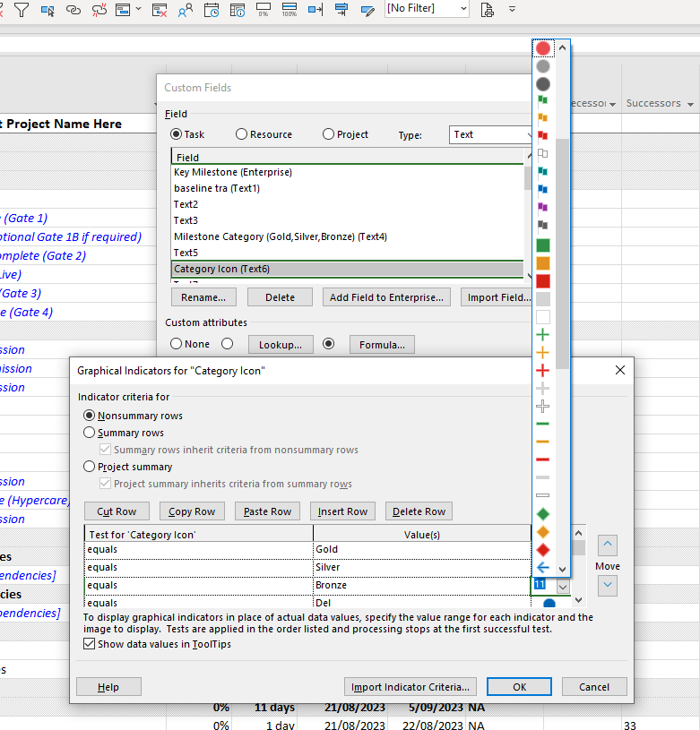The image size is (700, 730).
Task: Move row down arrow button
Action: [608, 585]
